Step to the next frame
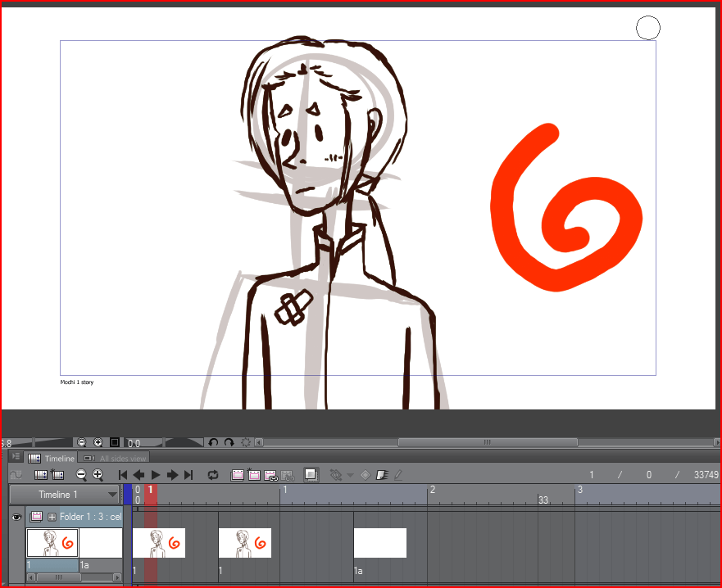 [172, 475]
